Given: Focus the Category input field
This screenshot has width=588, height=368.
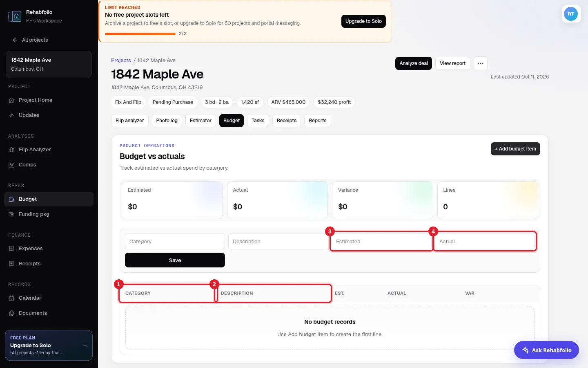Looking at the screenshot, I should 175,241.
